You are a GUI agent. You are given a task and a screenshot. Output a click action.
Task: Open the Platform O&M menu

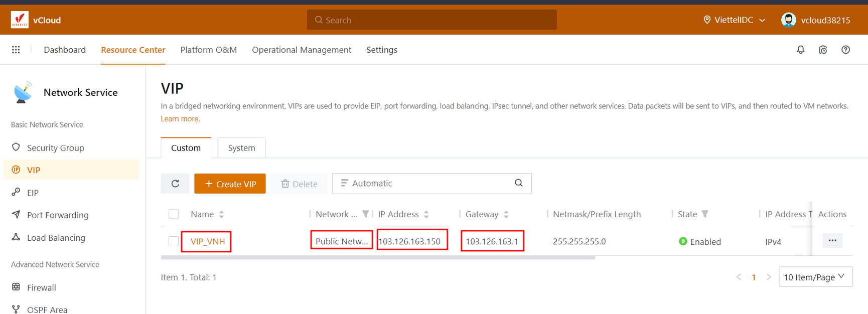208,50
